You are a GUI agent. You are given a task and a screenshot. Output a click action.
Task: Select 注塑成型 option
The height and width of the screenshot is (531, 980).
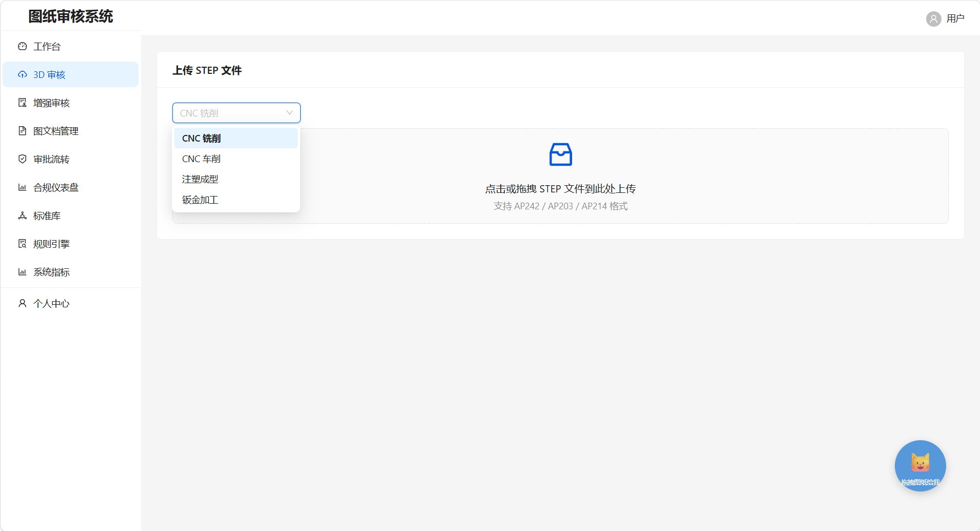pos(236,179)
